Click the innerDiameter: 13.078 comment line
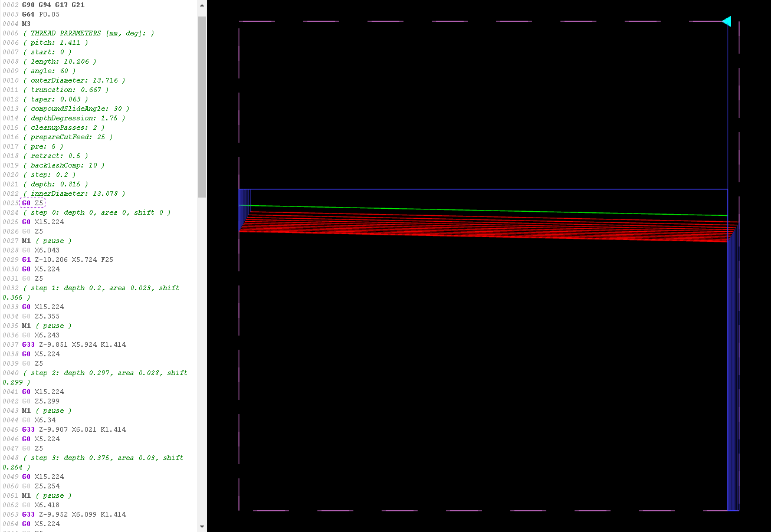 74,193
